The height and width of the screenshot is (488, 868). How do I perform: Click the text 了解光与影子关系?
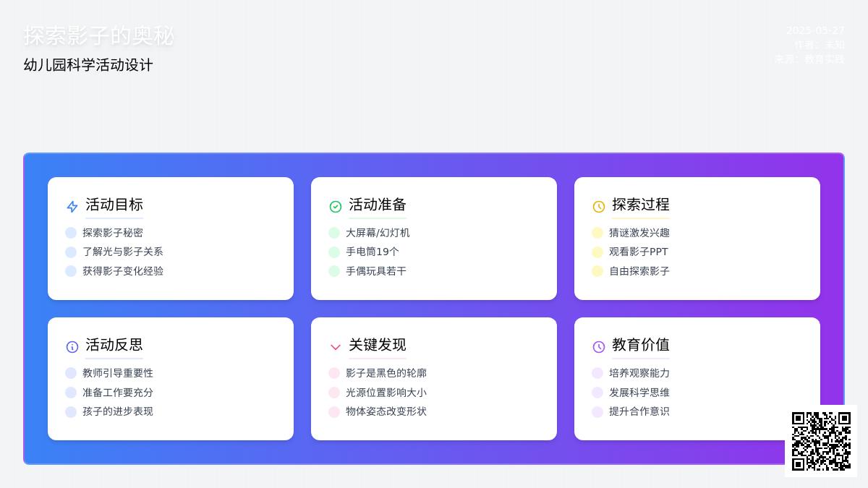coord(123,252)
